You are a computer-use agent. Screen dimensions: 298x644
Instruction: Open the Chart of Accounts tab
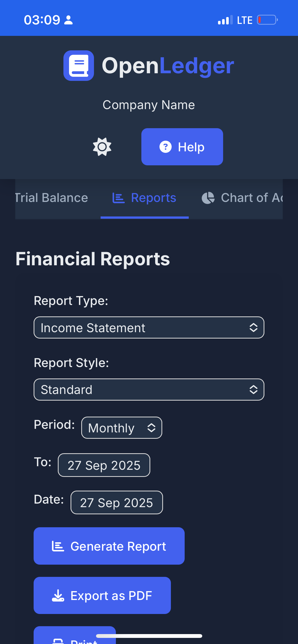[242, 198]
